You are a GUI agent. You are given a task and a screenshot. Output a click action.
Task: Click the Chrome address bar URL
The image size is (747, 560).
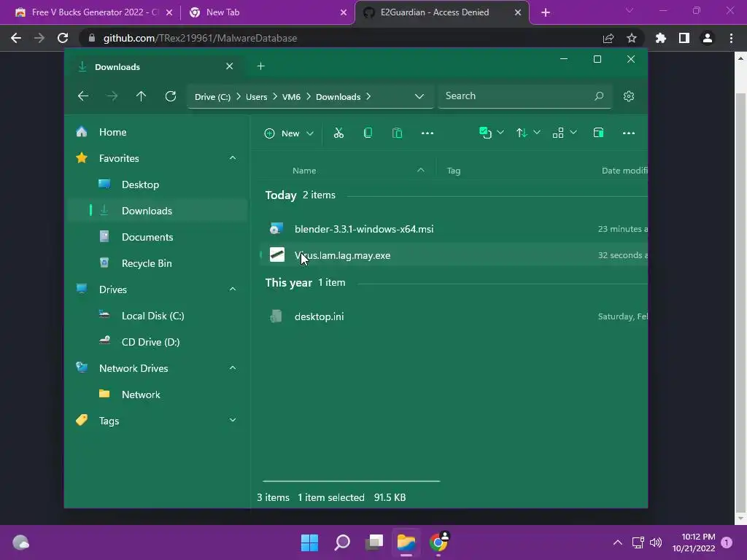(x=200, y=38)
